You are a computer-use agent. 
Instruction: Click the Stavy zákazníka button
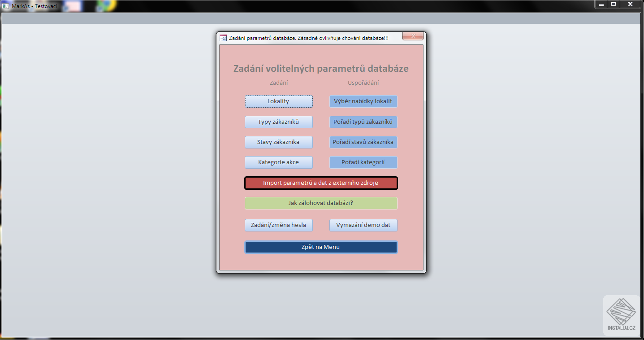pyautogui.click(x=278, y=142)
